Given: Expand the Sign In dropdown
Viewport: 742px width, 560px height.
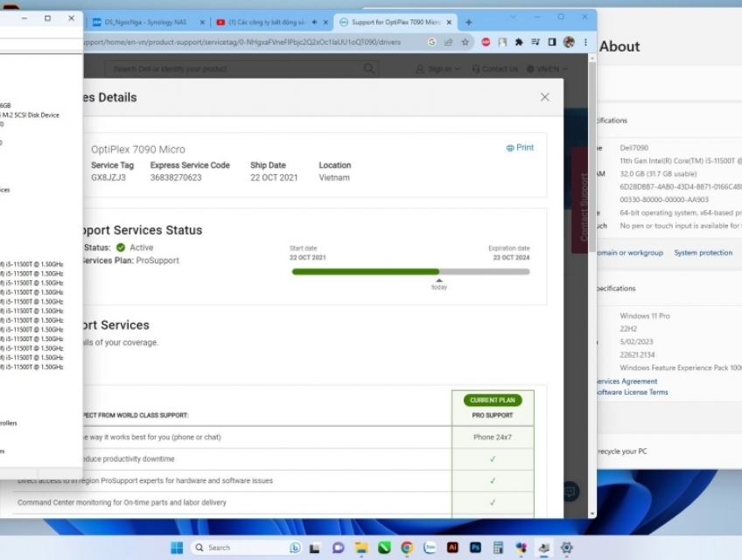Looking at the screenshot, I should pyautogui.click(x=438, y=69).
